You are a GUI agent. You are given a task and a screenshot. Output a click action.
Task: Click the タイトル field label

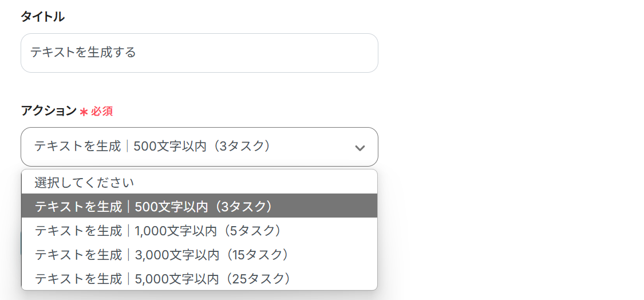(42, 17)
